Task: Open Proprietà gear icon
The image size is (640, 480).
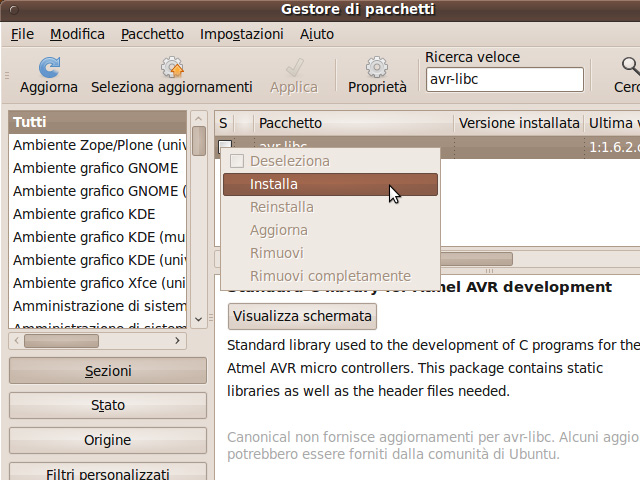Action: [377, 68]
